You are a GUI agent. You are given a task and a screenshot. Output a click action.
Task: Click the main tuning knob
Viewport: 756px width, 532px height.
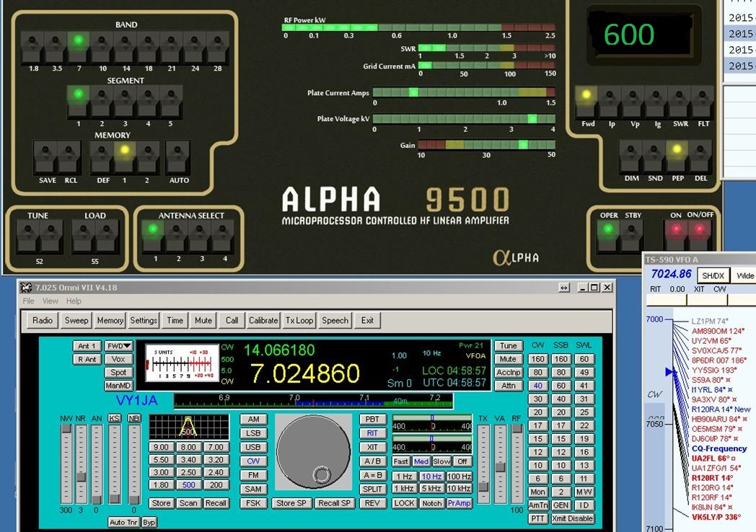[313, 451]
